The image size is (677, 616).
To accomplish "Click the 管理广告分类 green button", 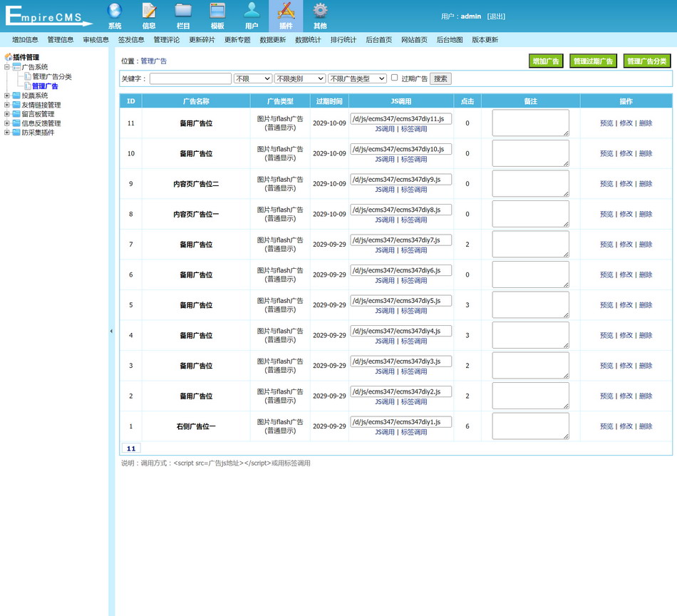I will tap(647, 61).
